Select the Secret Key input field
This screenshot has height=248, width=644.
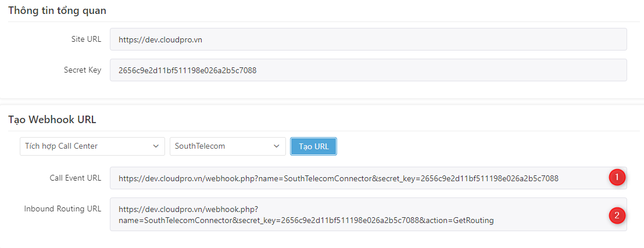368,70
